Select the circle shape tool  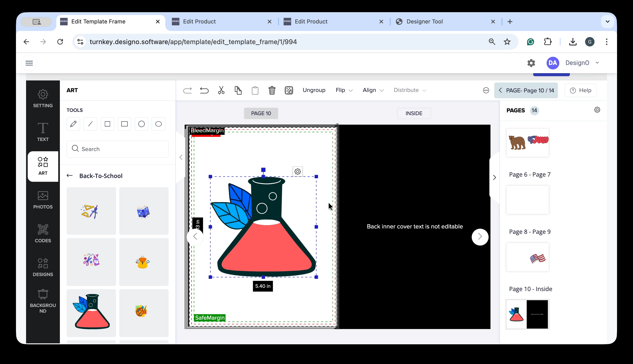click(x=141, y=124)
